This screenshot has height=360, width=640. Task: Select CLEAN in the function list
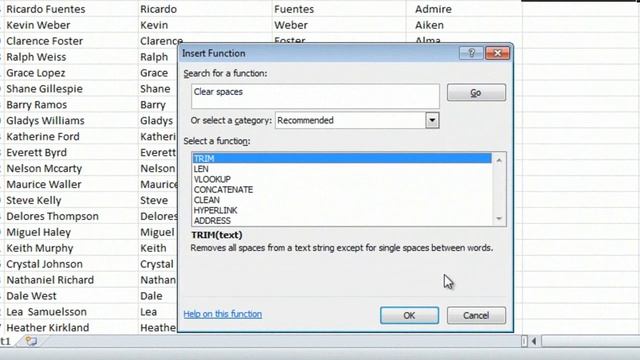pyautogui.click(x=342, y=200)
